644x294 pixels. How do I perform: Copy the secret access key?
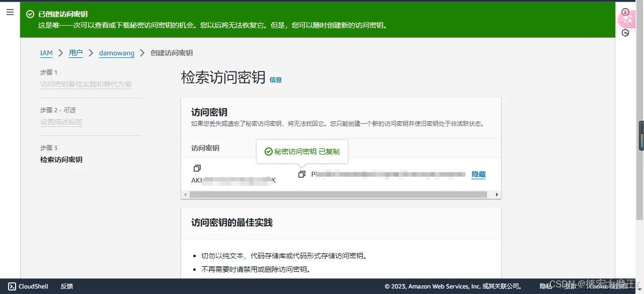click(302, 174)
